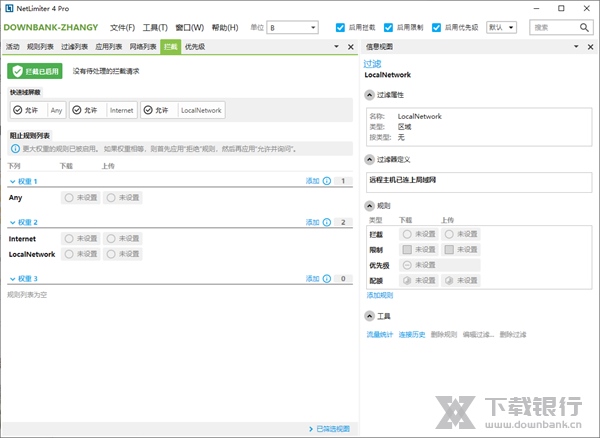Click the green shield 拦截已启用 button
The width and height of the screenshot is (600, 438).
(35, 71)
